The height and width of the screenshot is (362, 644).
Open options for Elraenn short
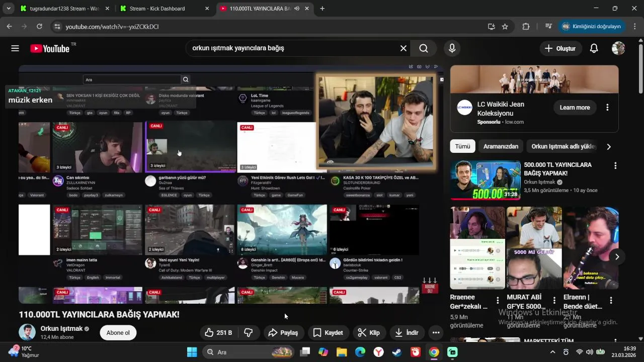pos(611,300)
